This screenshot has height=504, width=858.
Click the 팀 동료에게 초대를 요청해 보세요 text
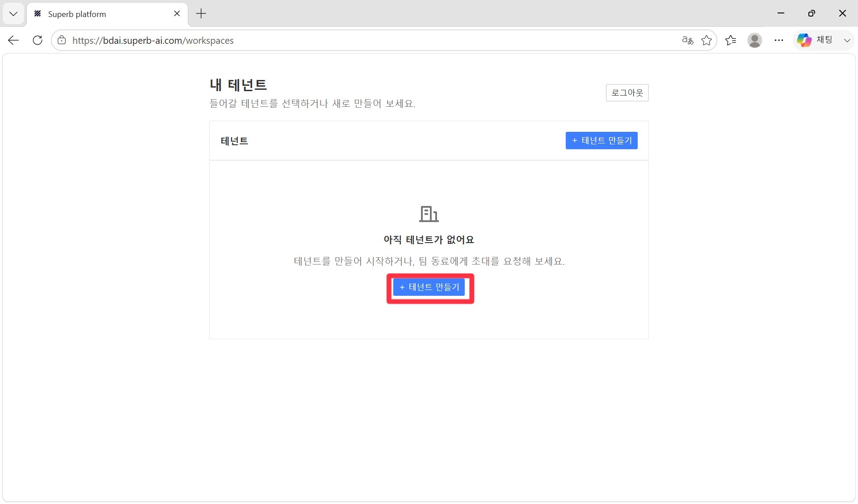click(492, 261)
